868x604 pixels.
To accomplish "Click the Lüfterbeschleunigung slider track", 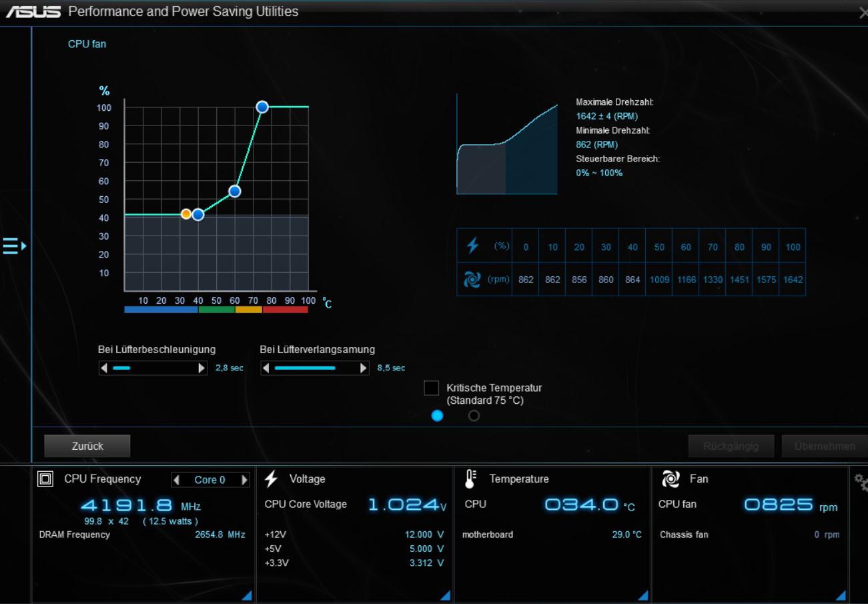I will tap(153, 368).
